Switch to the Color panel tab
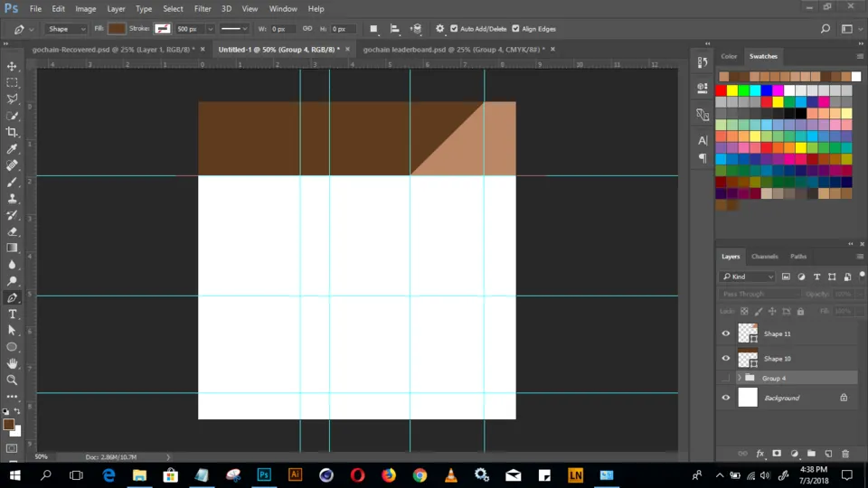Image resolution: width=868 pixels, height=488 pixels. click(729, 56)
